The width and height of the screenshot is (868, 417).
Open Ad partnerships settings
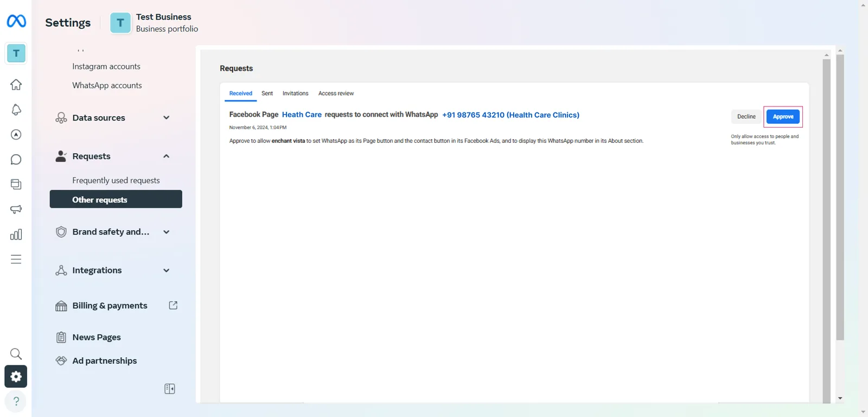click(x=105, y=361)
